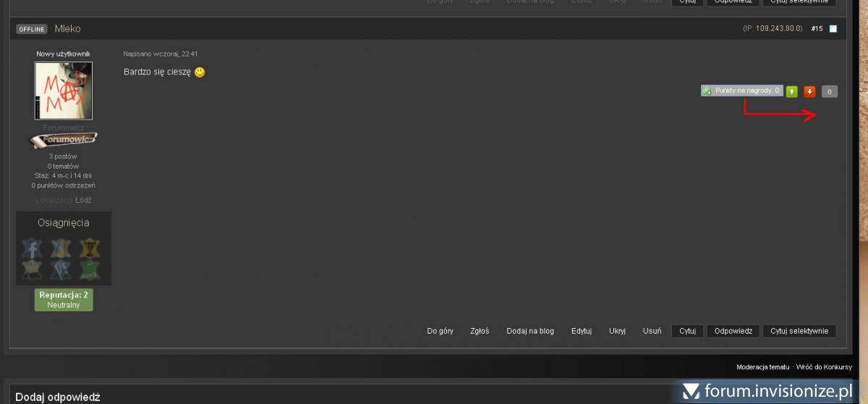Follow the Wróć do Konkursy link
The height and width of the screenshot is (404, 868).
pyautogui.click(x=824, y=367)
